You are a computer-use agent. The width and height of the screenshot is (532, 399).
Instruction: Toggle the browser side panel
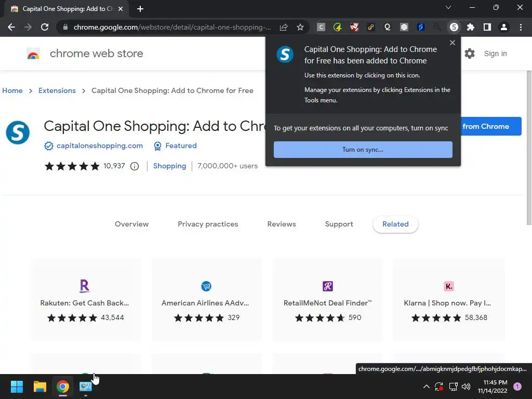coord(487,27)
